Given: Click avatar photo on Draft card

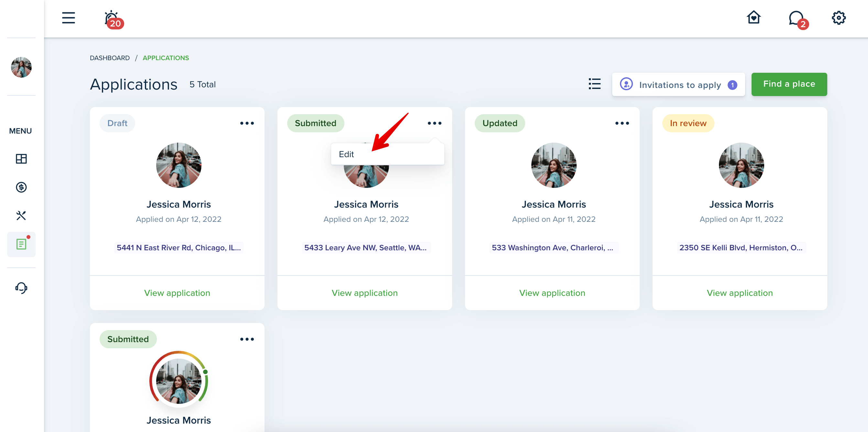Looking at the screenshot, I should coord(179,165).
